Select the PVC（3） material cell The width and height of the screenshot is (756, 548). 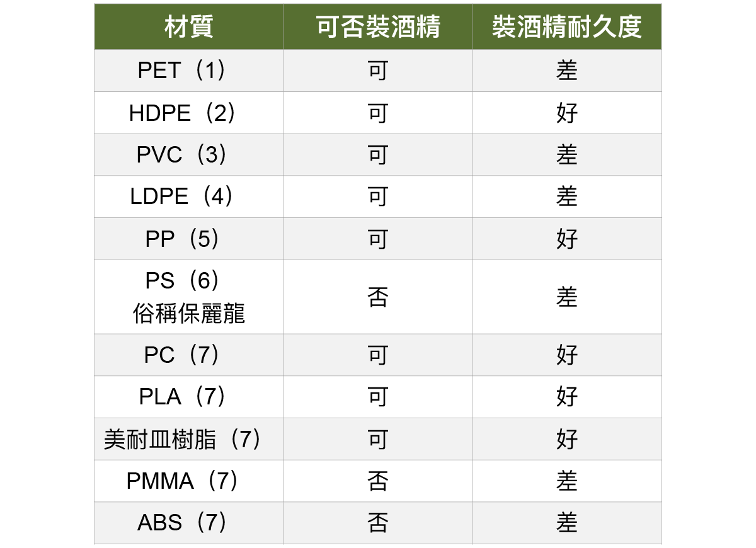189,155
